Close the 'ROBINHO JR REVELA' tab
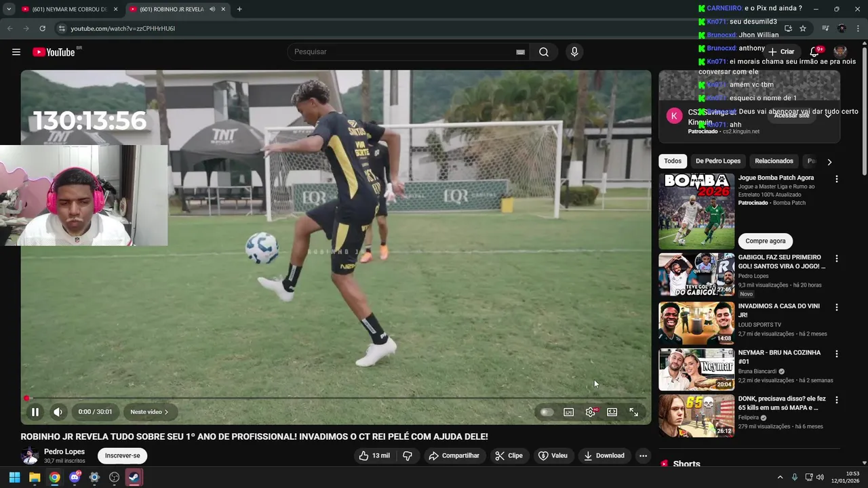Image resolution: width=868 pixels, height=488 pixels. (223, 9)
